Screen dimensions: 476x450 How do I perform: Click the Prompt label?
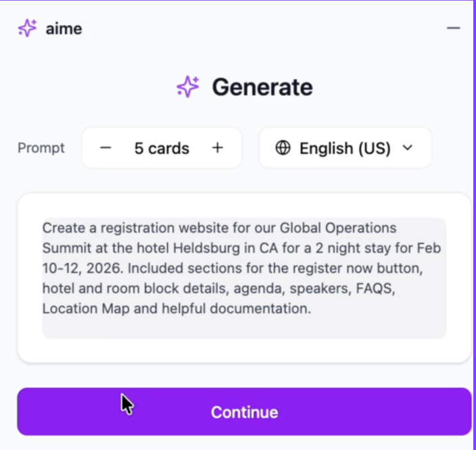[41, 148]
